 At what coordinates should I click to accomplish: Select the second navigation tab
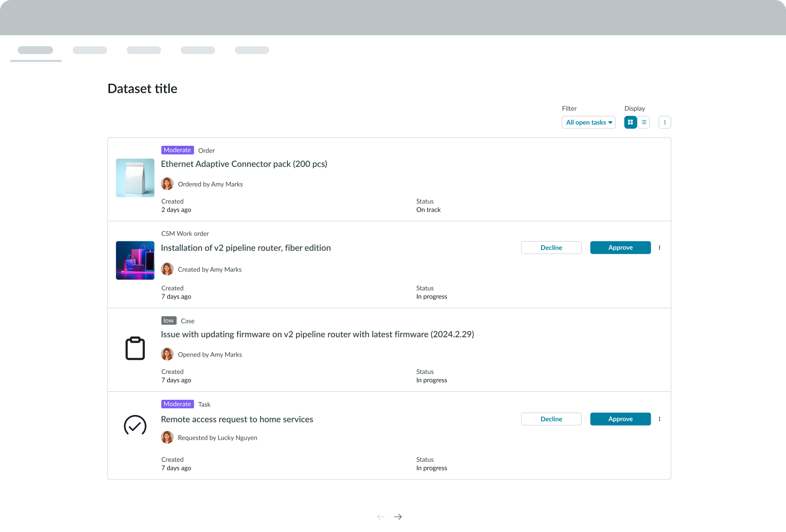point(90,50)
